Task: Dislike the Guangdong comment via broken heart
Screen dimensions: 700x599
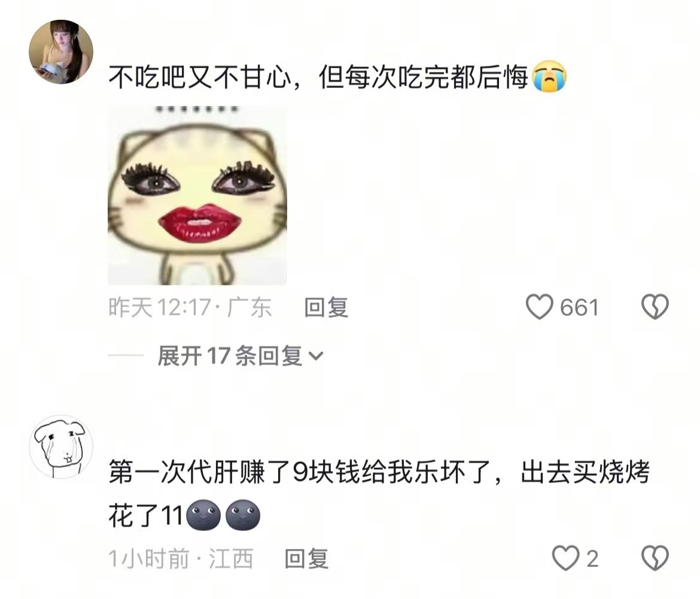Action: point(655,307)
